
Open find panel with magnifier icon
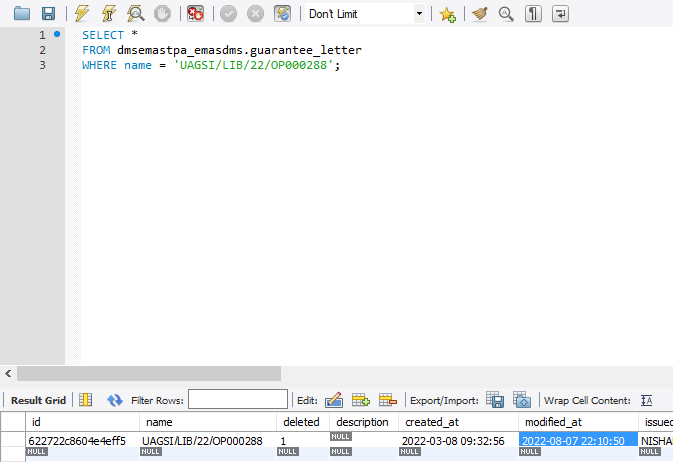pyautogui.click(x=506, y=14)
